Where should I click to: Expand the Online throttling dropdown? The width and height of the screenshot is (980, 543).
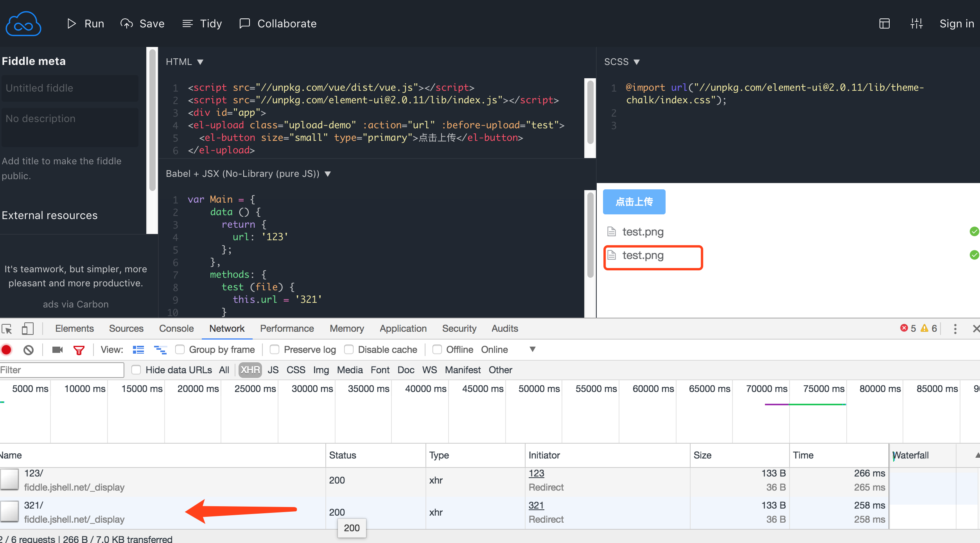coord(532,349)
